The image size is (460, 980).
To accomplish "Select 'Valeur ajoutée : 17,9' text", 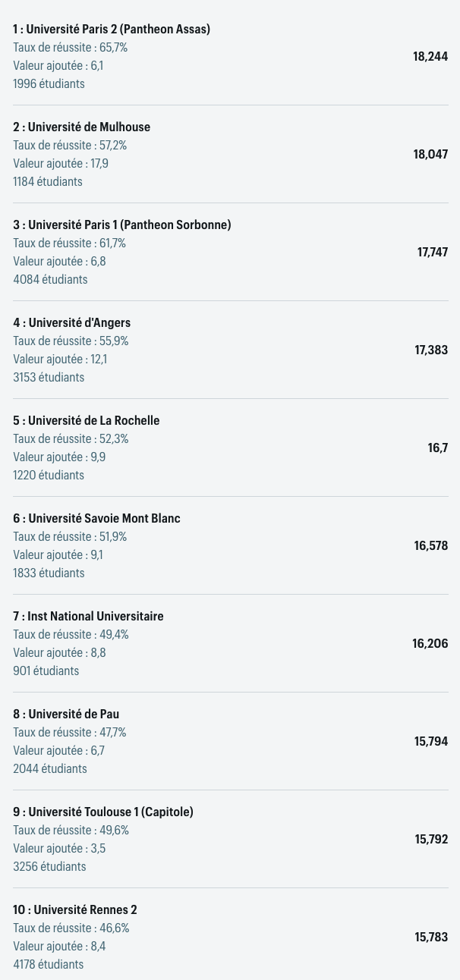I will click(x=61, y=164).
